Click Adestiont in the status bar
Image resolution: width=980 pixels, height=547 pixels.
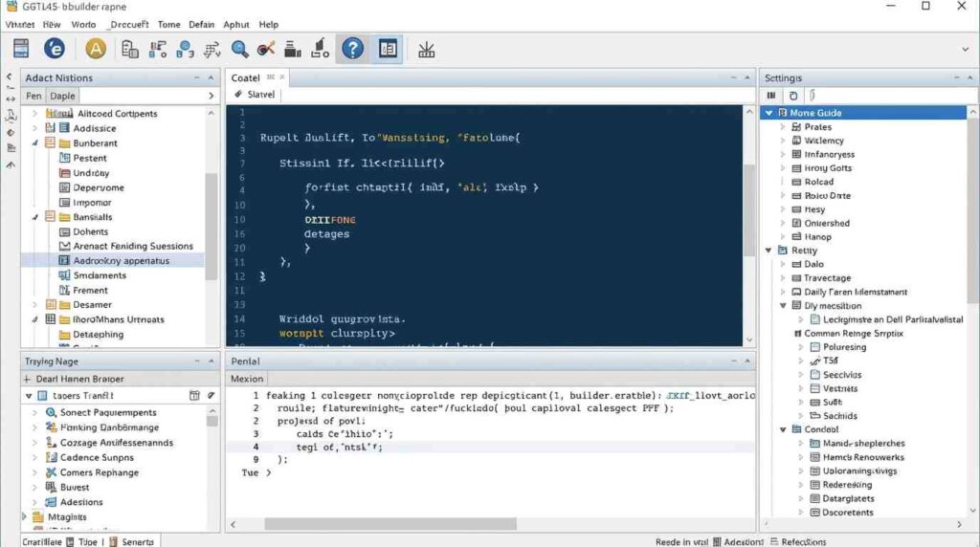click(738, 542)
